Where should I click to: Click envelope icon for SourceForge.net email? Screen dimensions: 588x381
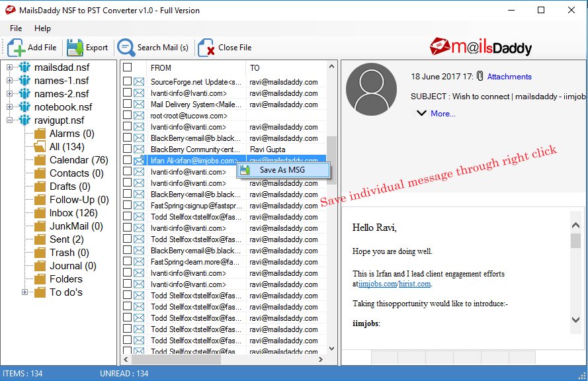140,82
